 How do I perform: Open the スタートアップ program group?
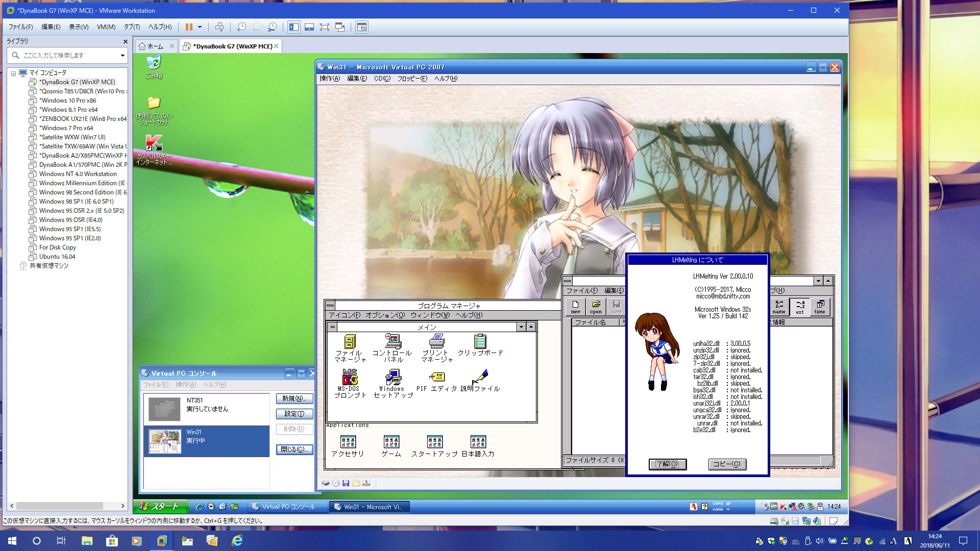click(434, 446)
